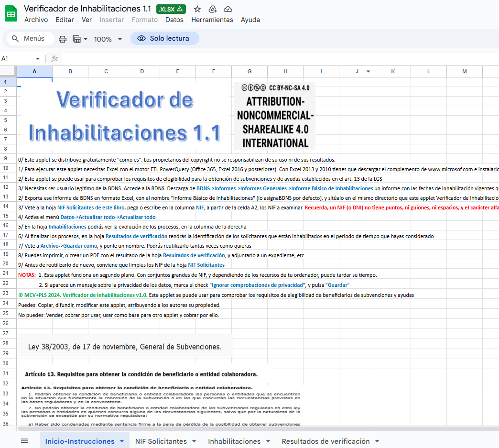Image resolution: width=499 pixels, height=448 pixels.
Task: Select column C header
Action: (x=106, y=72)
